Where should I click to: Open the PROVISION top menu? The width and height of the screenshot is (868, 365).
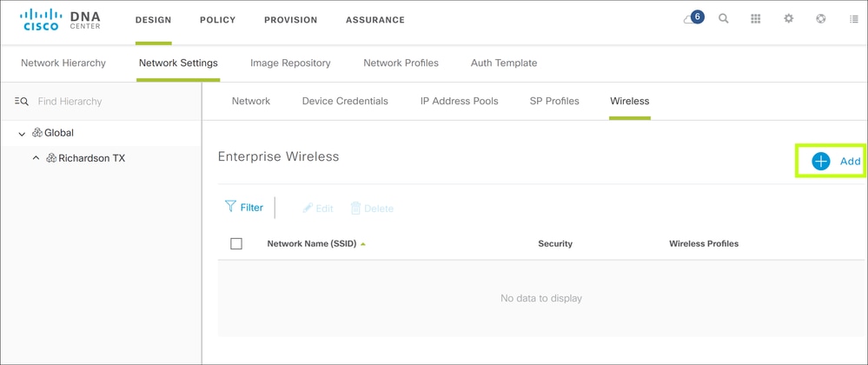pyautogui.click(x=290, y=20)
